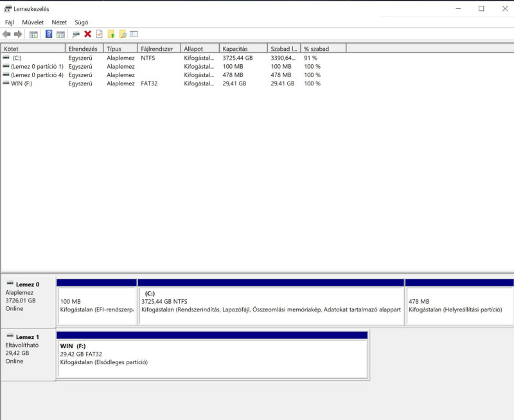The height and width of the screenshot is (420, 514).
Task: Click the 3390,64... free space cell
Action: pos(283,58)
